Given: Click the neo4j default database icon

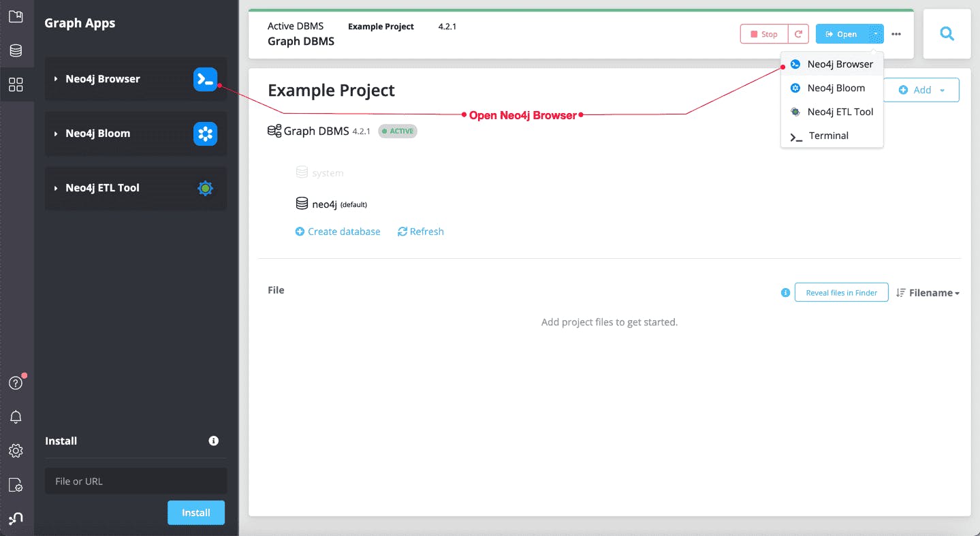Looking at the screenshot, I should [x=302, y=204].
